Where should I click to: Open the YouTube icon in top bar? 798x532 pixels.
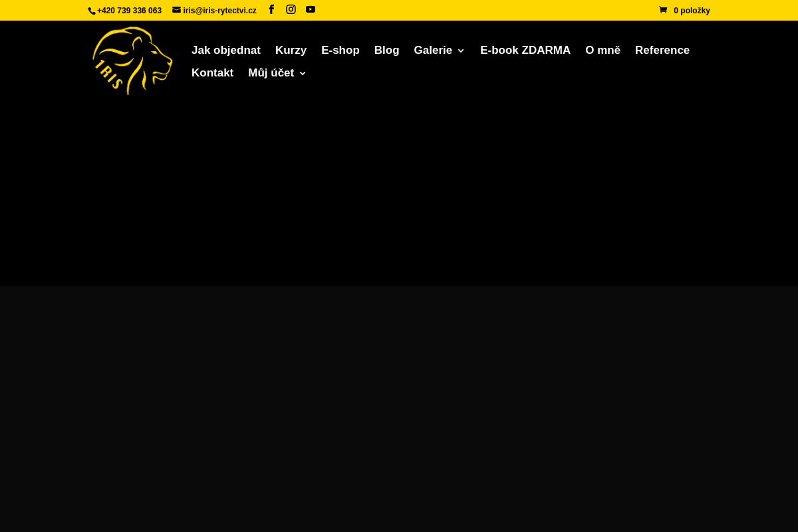(311, 9)
